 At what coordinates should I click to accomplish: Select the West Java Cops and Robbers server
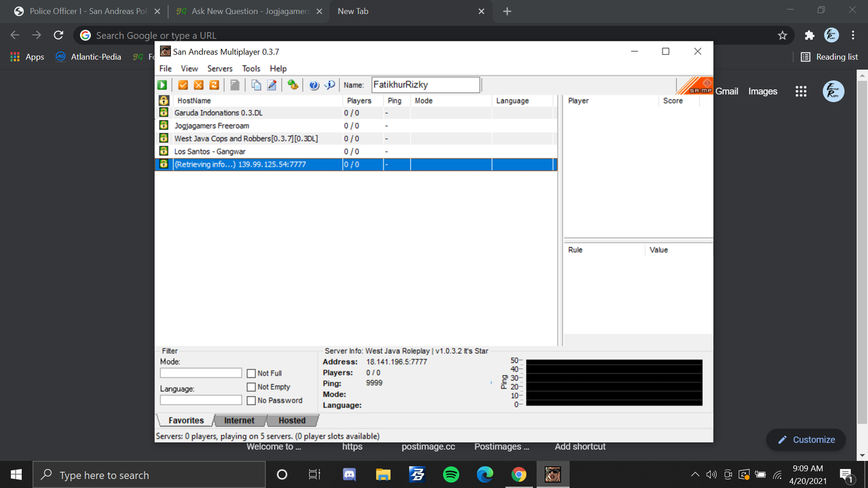[356, 138]
